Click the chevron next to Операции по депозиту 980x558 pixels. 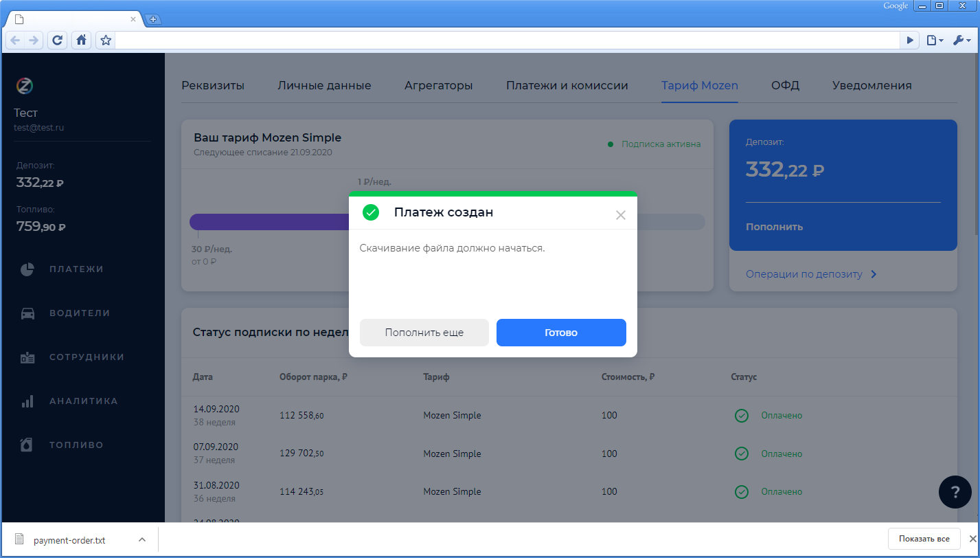[874, 274]
